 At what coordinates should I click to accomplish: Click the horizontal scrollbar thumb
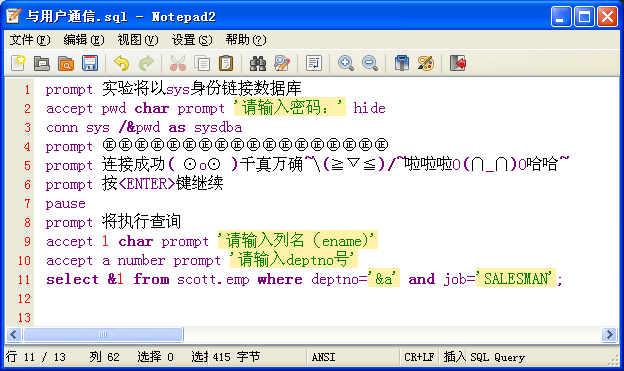(x=103, y=334)
